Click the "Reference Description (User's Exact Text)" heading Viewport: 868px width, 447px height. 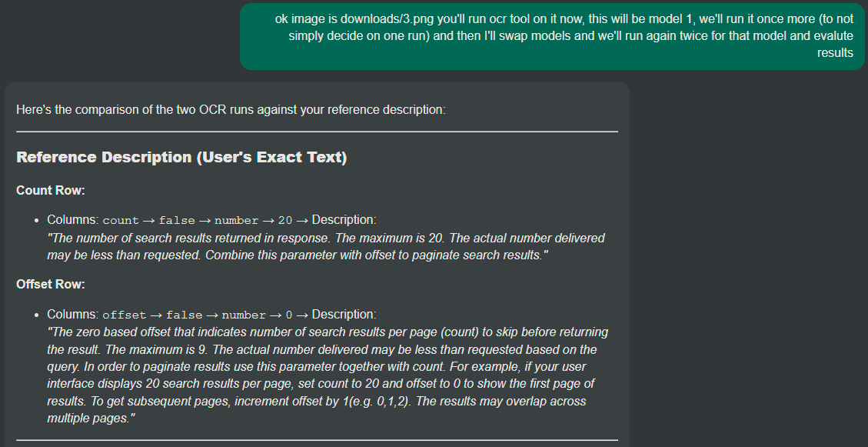(x=181, y=157)
